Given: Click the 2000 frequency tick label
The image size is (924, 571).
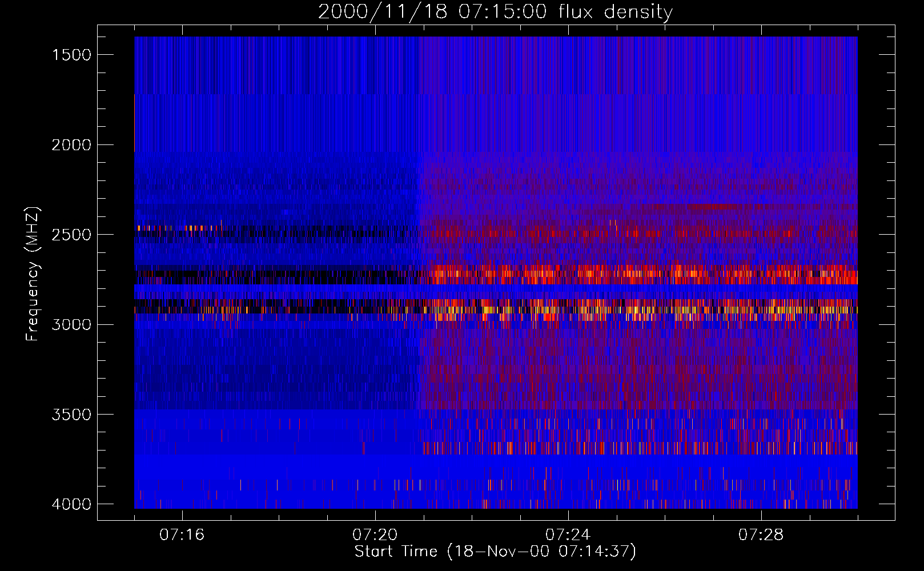Looking at the screenshot, I should (x=71, y=145).
